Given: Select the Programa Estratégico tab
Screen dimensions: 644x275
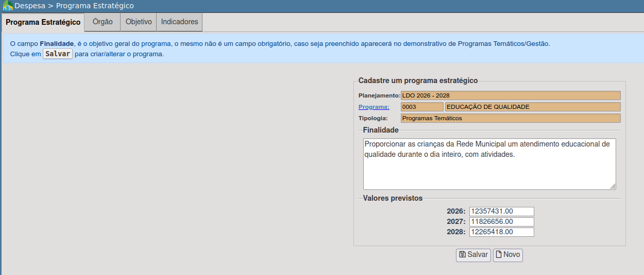Looking at the screenshot, I should click(43, 23).
